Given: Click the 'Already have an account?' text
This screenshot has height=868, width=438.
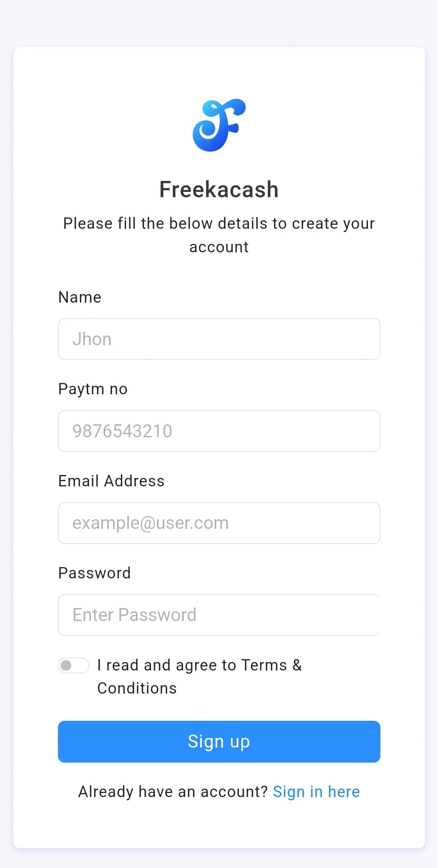Looking at the screenshot, I should pyautogui.click(x=173, y=792).
